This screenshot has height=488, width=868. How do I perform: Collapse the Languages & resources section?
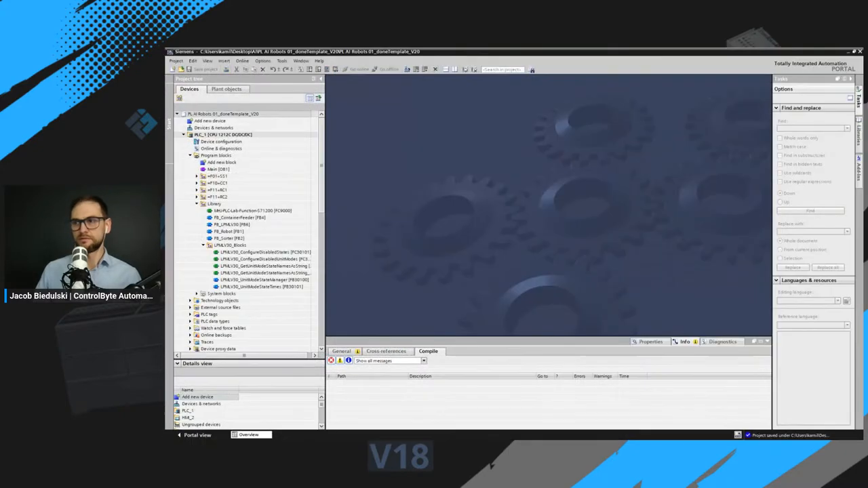(776, 280)
